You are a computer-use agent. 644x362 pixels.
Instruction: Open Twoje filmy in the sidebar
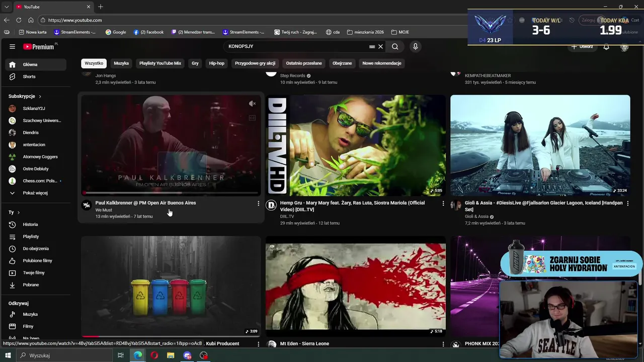(x=36, y=273)
